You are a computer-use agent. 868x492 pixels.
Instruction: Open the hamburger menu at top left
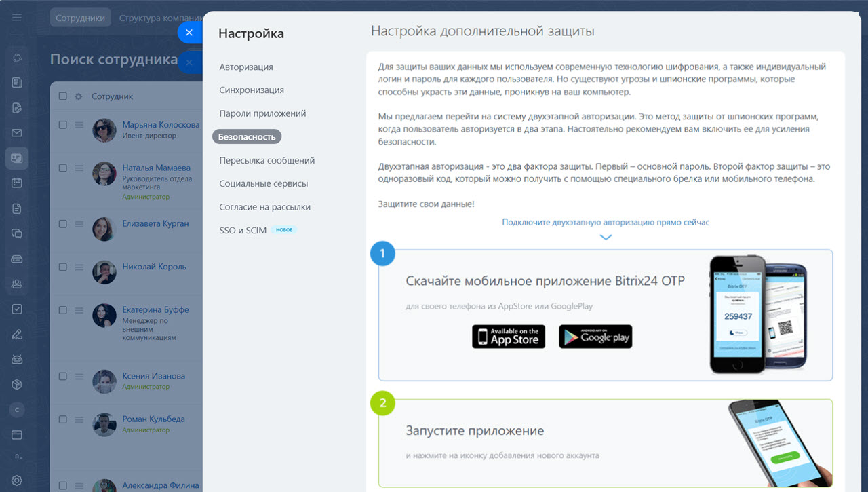[16, 16]
